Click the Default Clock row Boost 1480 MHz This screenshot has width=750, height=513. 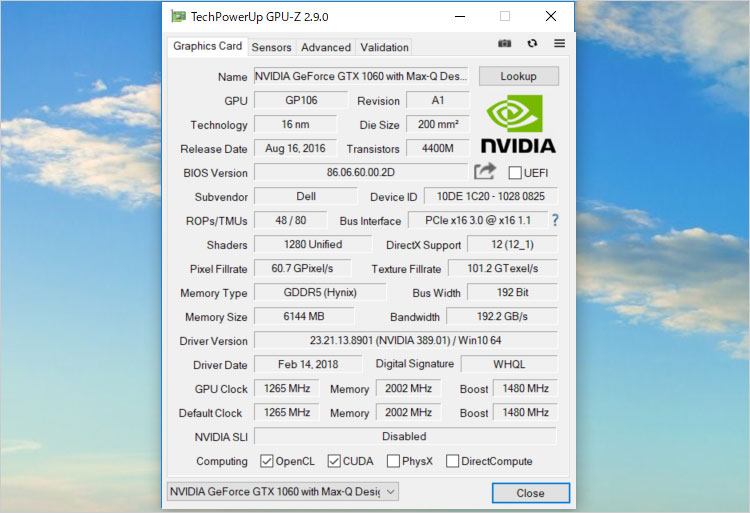click(x=525, y=412)
